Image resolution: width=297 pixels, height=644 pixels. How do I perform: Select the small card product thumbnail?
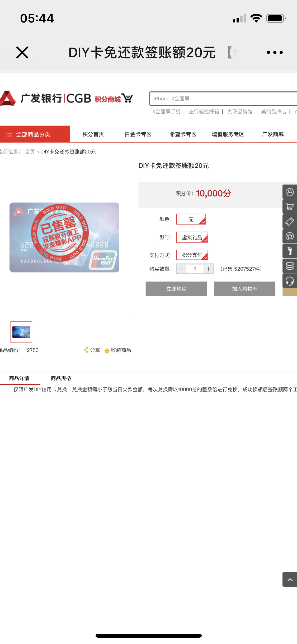coord(21,332)
